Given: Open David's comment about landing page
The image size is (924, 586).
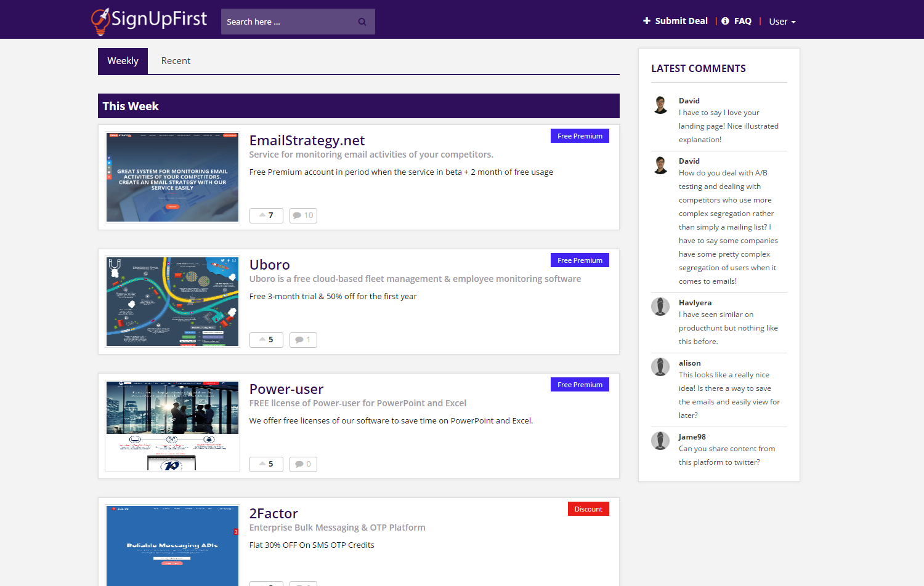Looking at the screenshot, I should point(729,126).
